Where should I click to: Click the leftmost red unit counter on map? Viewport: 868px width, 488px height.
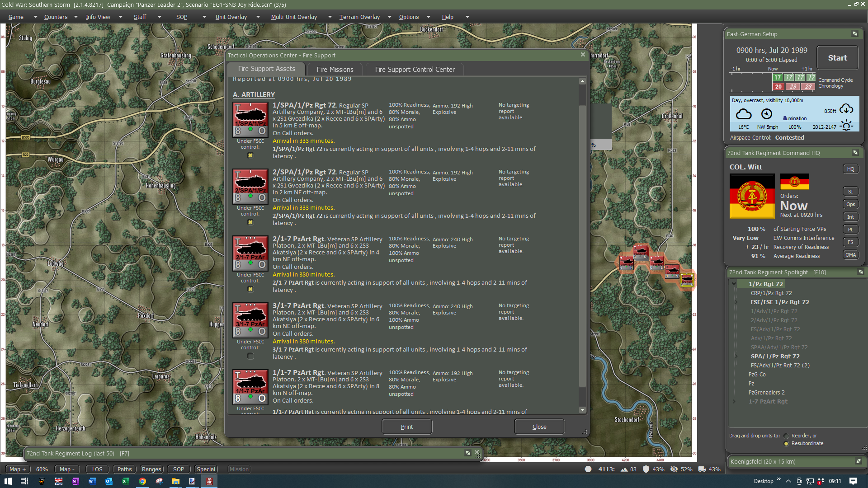[626, 263]
